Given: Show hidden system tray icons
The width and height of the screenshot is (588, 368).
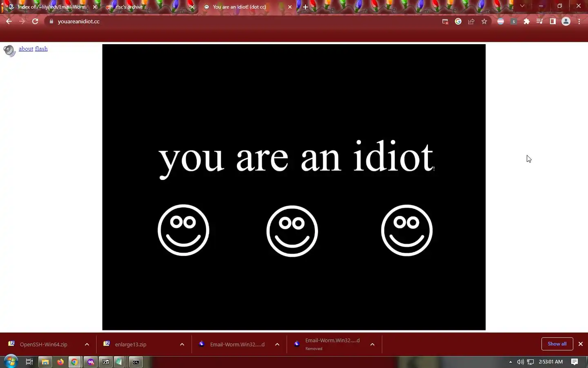Looking at the screenshot, I should click(510, 362).
